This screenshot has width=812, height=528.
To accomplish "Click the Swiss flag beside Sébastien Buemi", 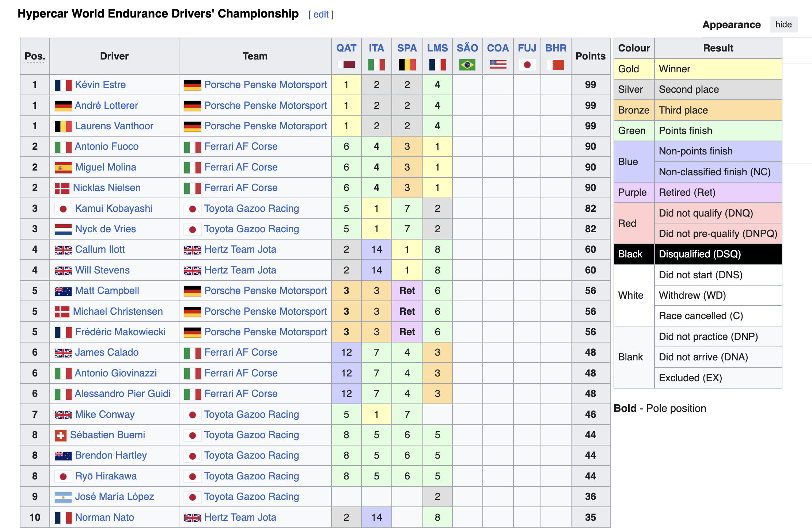I will tap(60, 435).
